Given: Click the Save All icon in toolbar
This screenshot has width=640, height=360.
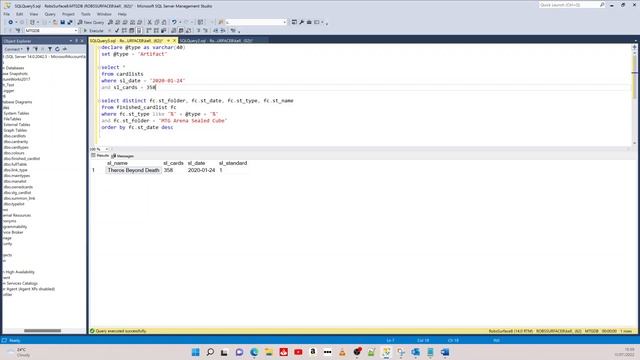Looking at the screenshot, I should (x=70, y=22).
